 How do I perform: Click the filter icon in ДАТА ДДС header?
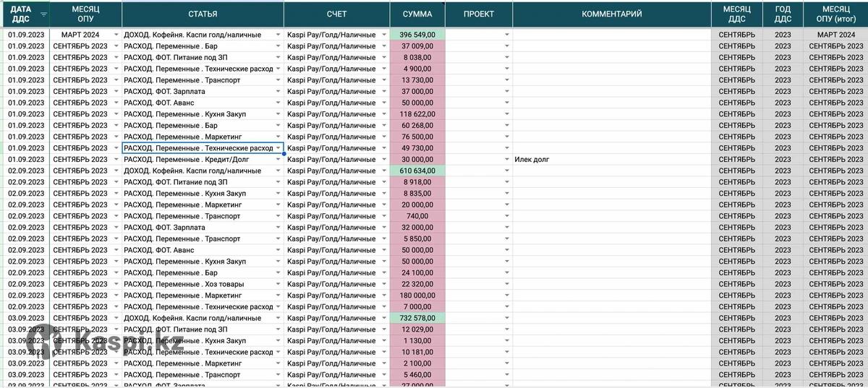[x=43, y=14]
